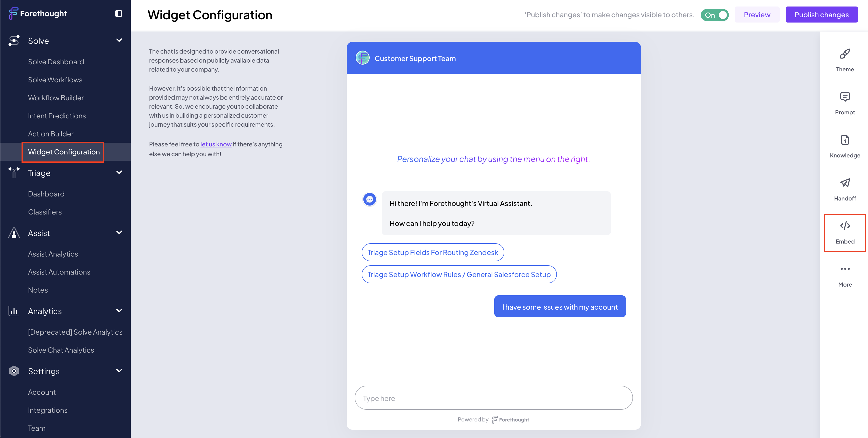Click the Triage section label
Screen dimensions: 868x438
tap(39, 173)
